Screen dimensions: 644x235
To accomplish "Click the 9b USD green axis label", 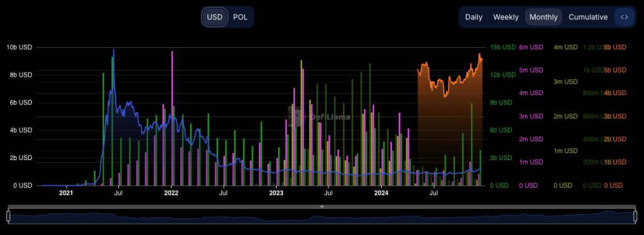I will click(501, 103).
